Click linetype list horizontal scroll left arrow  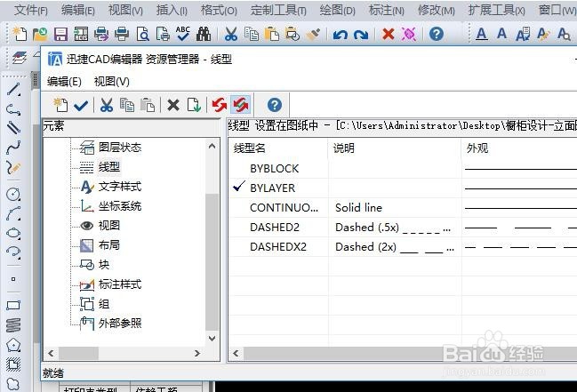(x=236, y=354)
